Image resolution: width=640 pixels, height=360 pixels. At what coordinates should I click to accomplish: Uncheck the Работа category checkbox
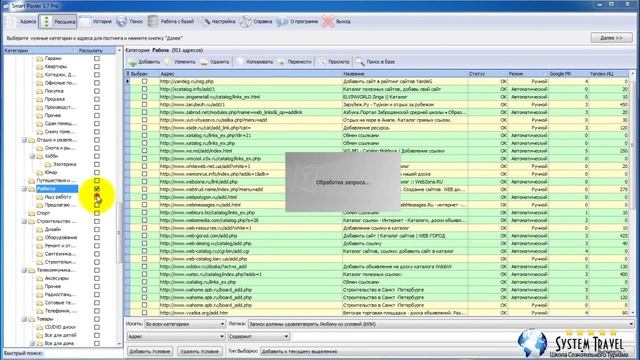coord(97,189)
